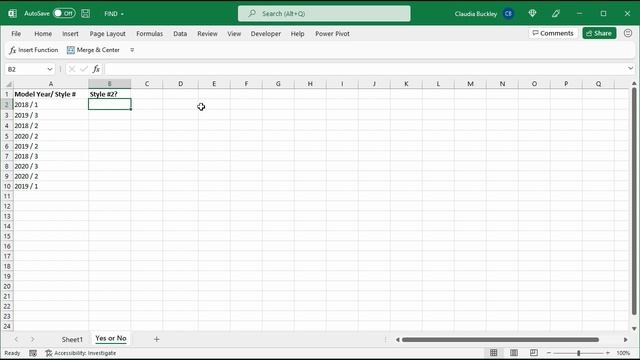
Task: Open the Name Box dropdown arrow
Action: point(50,69)
